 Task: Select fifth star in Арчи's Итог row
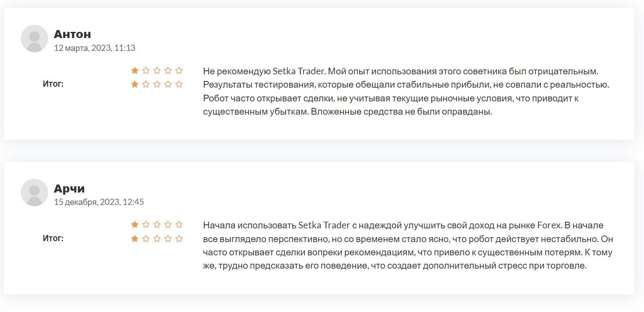(179, 239)
